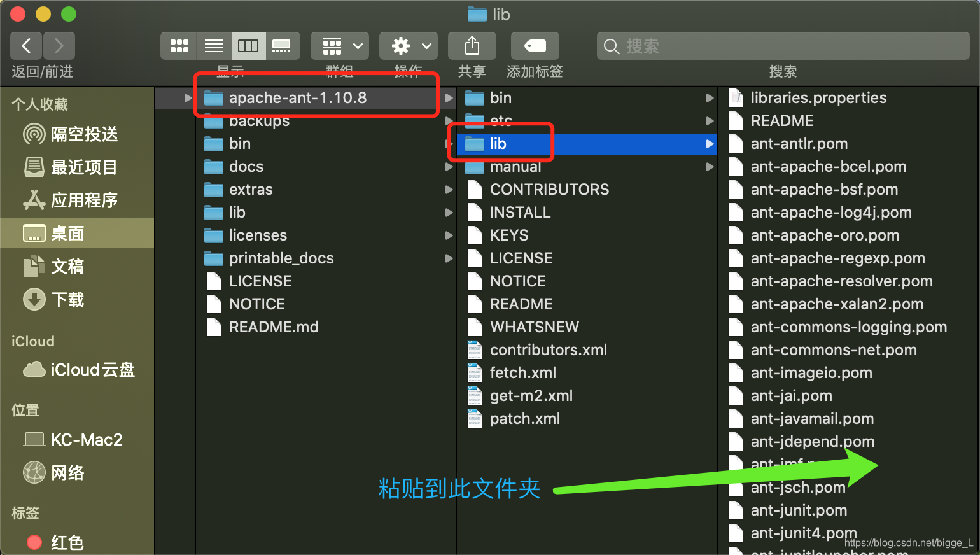Select contributors.xml file
This screenshot has width=980, height=555.
pyautogui.click(x=587, y=350)
